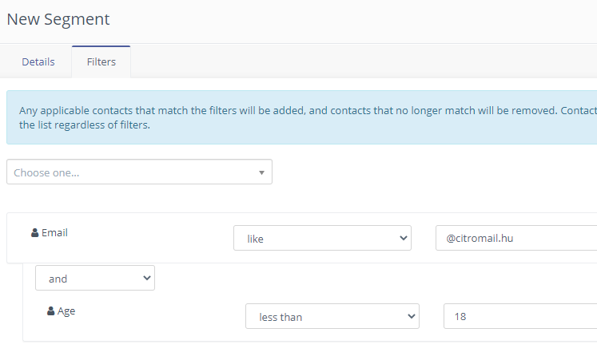Click the user icon beside Age

(50, 311)
